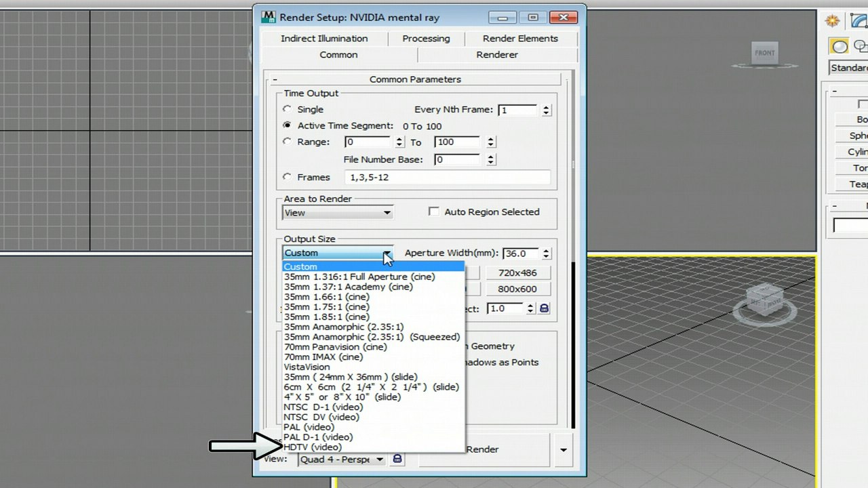Image resolution: width=868 pixels, height=488 pixels.
Task: Click the FRONT ViewCube in top viewport
Action: [764, 53]
